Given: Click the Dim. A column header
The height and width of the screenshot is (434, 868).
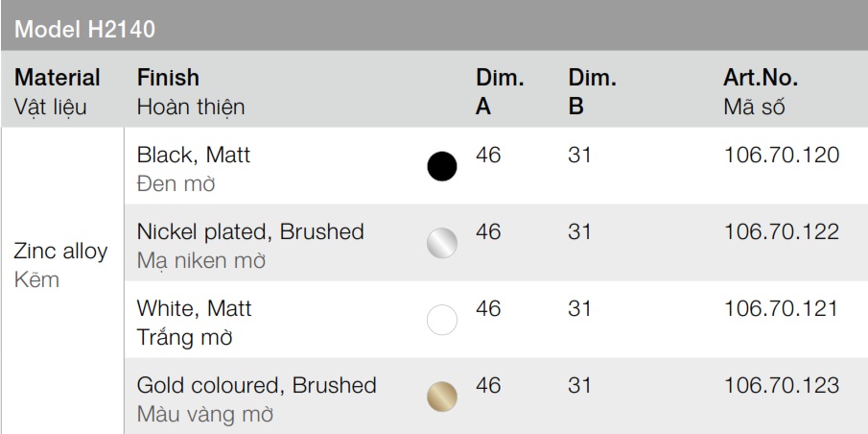Looking at the screenshot, I should 500,91.
